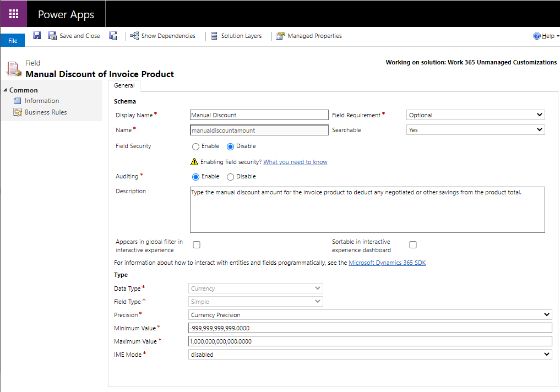560x392 pixels.
Task: Open Information in the left navigation
Action: [x=42, y=101]
